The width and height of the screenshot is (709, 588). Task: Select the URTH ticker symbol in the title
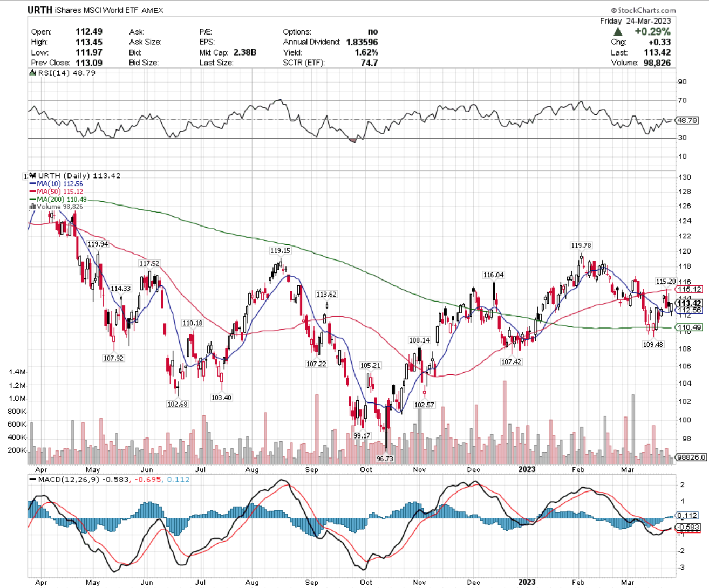40,10
